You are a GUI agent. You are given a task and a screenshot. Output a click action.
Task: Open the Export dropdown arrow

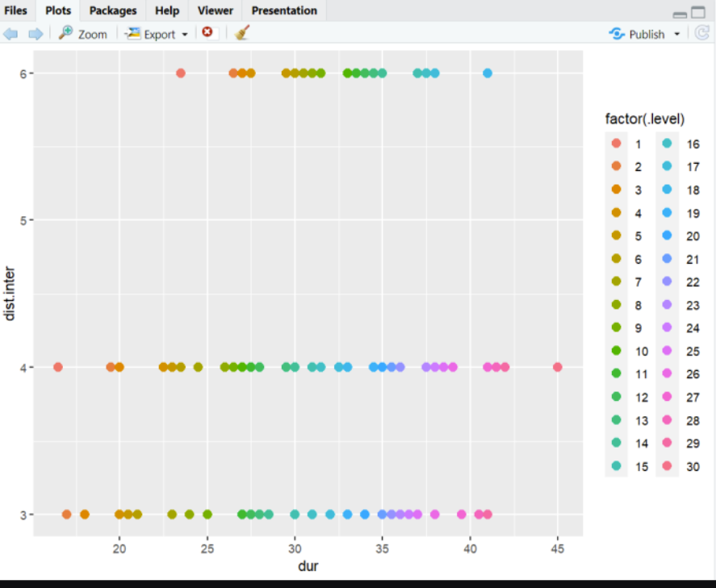click(185, 35)
